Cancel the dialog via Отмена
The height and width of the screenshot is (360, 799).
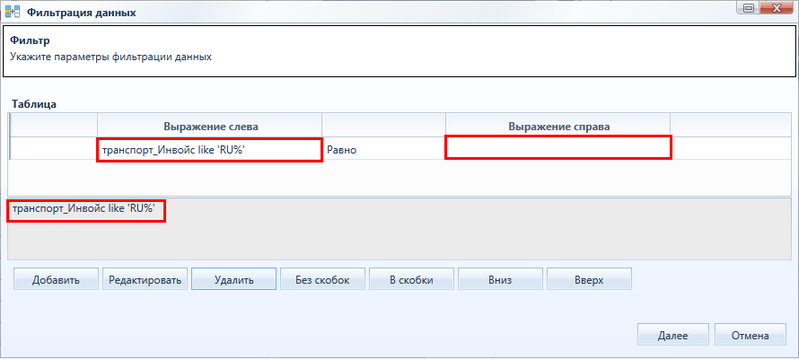pyautogui.click(x=750, y=336)
